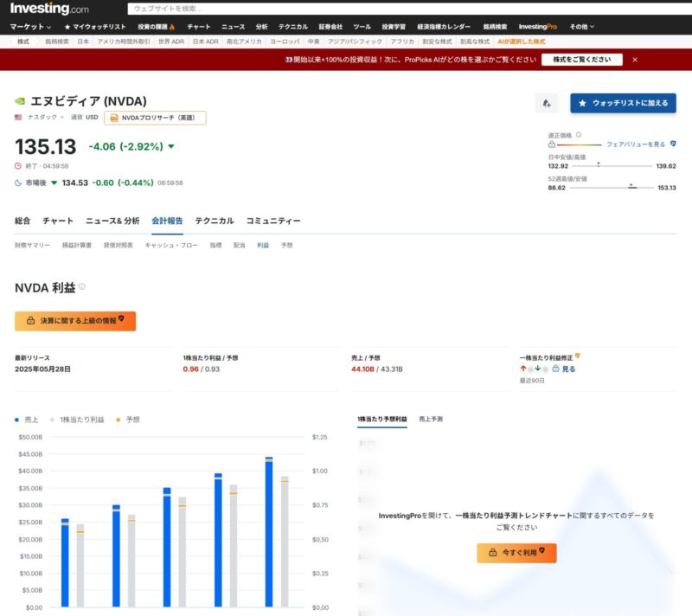Open the ナスダック exchange dropdown
The width and height of the screenshot is (692, 616).
click(x=46, y=118)
